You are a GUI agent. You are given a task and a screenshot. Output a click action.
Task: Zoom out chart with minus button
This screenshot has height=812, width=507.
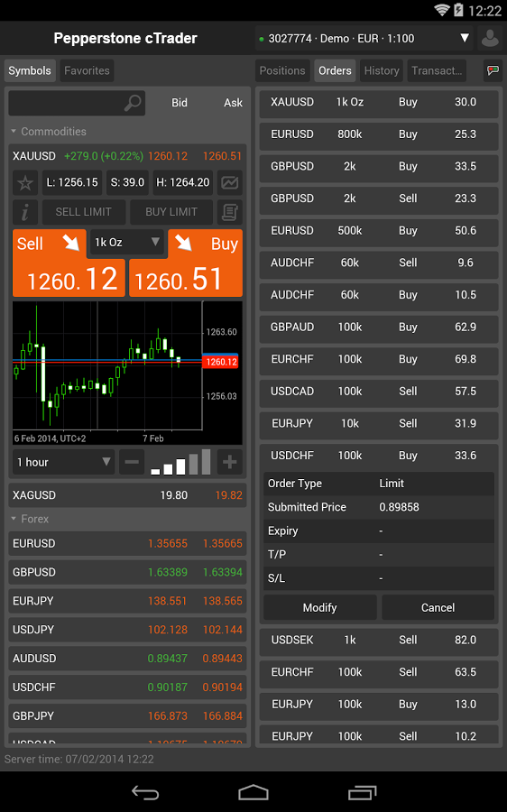(132, 462)
